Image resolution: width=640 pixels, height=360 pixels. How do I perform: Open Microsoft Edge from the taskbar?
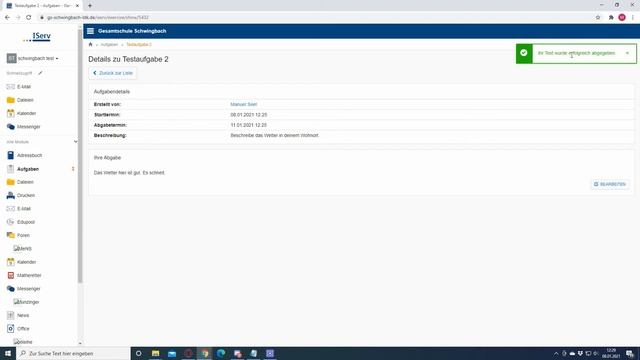[x=221, y=353]
